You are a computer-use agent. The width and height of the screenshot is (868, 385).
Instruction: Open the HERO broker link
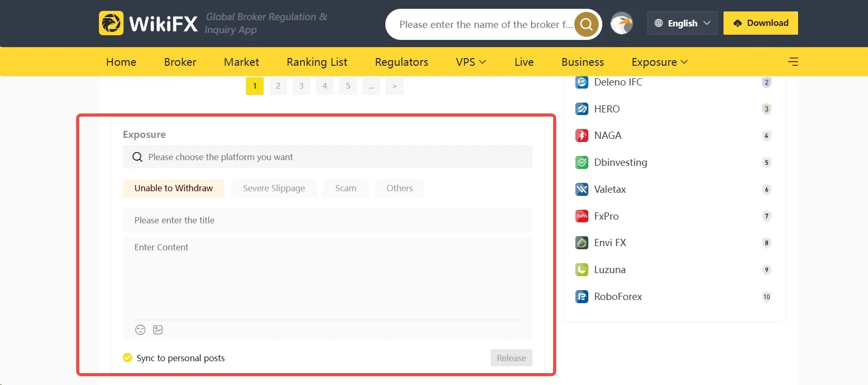(x=607, y=109)
